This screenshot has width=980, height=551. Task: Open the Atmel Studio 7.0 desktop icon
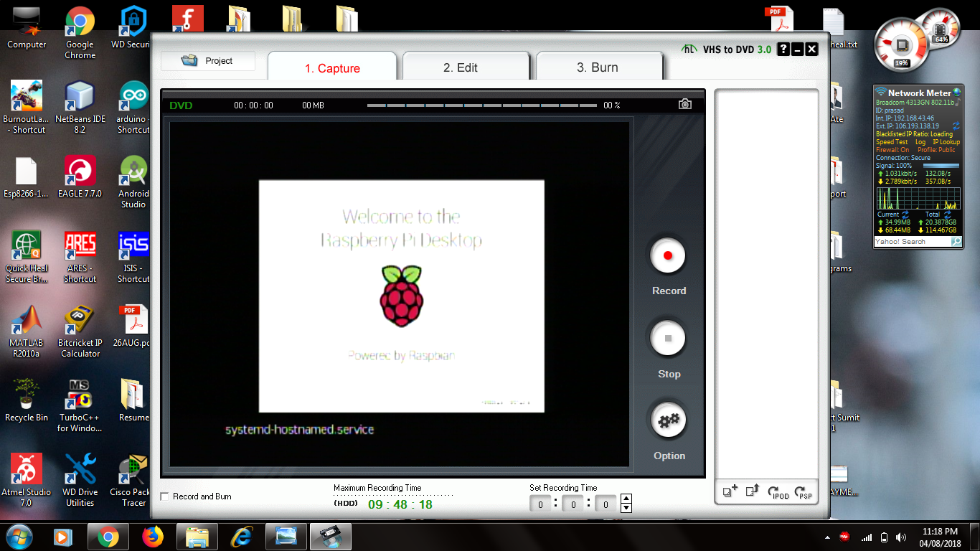[x=27, y=481]
